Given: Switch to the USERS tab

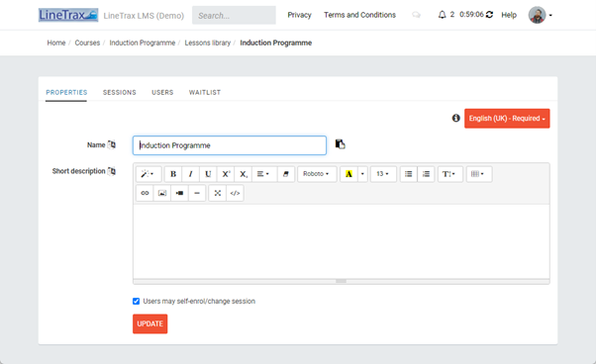Looking at the screenshot, I should pyautogui.click(x=162, y=92).
